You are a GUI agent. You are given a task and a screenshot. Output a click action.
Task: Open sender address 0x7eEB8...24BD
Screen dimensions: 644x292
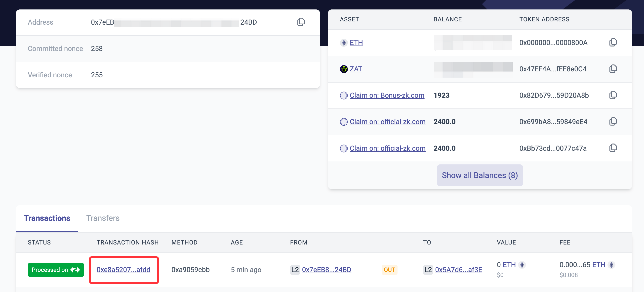point(326,269)
